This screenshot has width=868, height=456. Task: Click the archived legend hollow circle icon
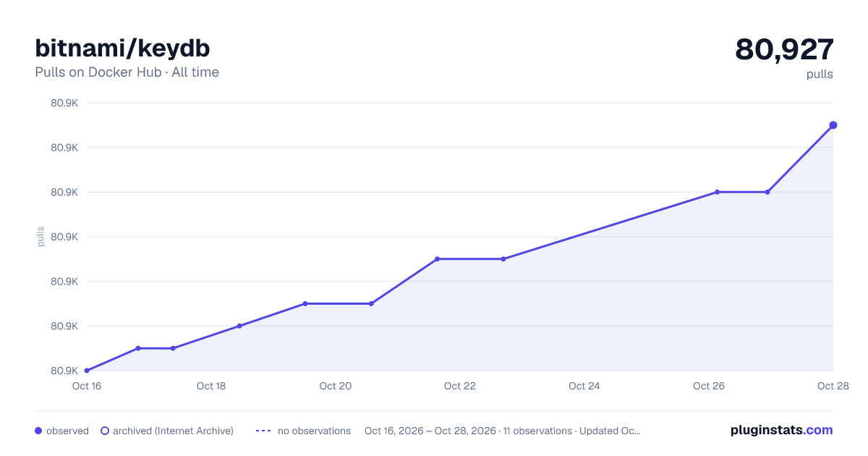[105, 431]
